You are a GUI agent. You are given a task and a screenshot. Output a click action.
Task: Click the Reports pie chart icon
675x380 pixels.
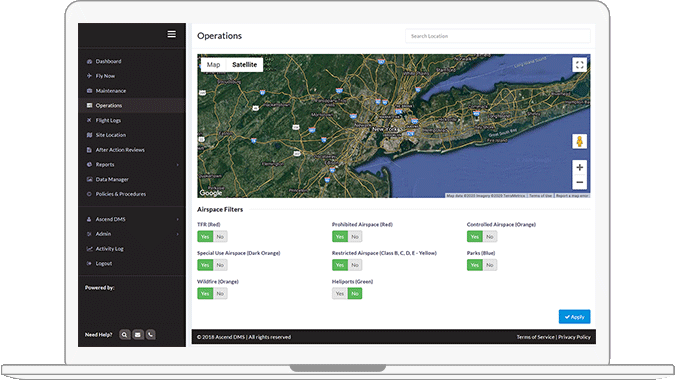pyautogui.click(x=90, y=164)
